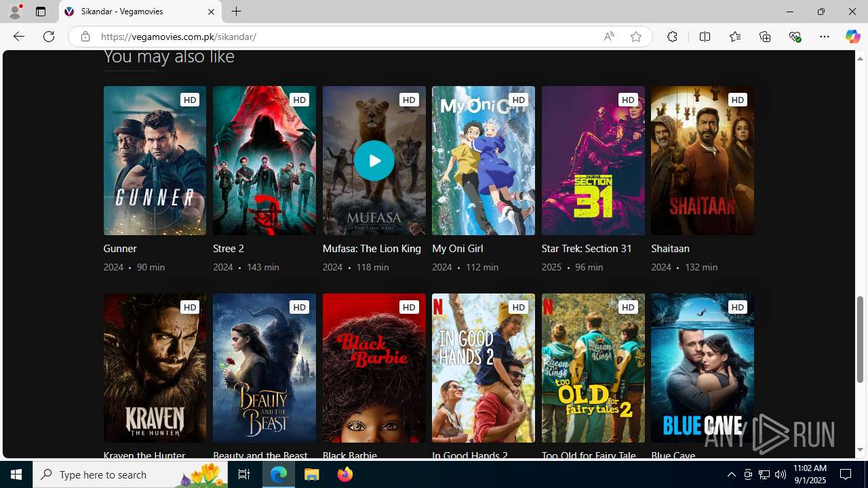The width and height of the screenshot is (868, 488).
Task: Show hidden system tray icons
Action: pyautogui.click(x=731, y=474)
